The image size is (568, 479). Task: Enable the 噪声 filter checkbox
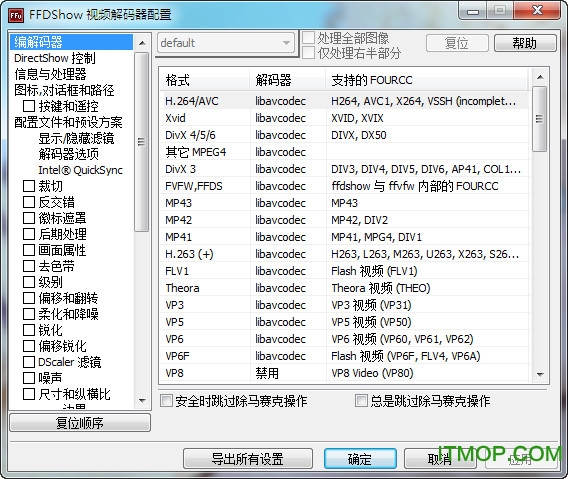click(29, 378)
